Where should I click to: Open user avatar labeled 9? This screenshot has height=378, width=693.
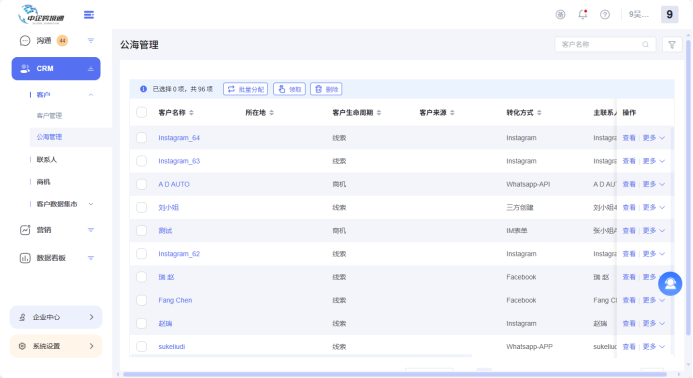pyautogui.click(x=669, y=15)
